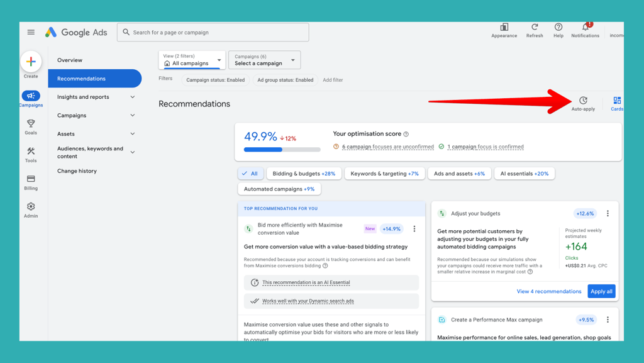
Task: Open more options for Maximise conversion value card
Action: tap(414, 229)
